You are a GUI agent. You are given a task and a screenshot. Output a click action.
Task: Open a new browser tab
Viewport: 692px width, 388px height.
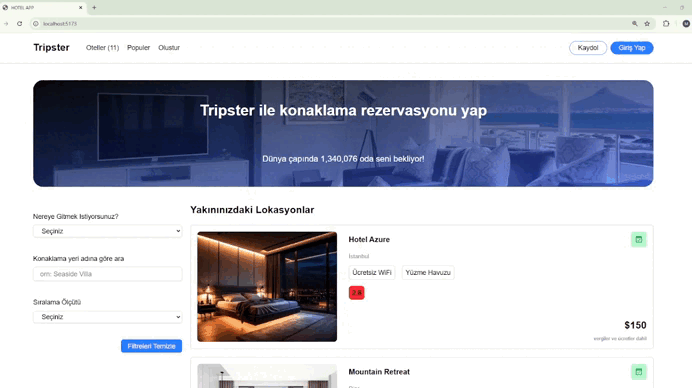(94, 8)
